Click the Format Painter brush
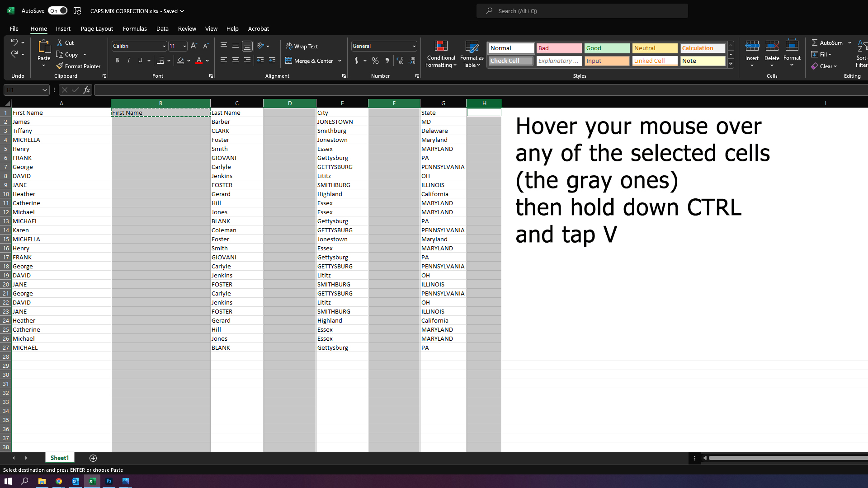The image size is (868, 488). click(60, 66)
